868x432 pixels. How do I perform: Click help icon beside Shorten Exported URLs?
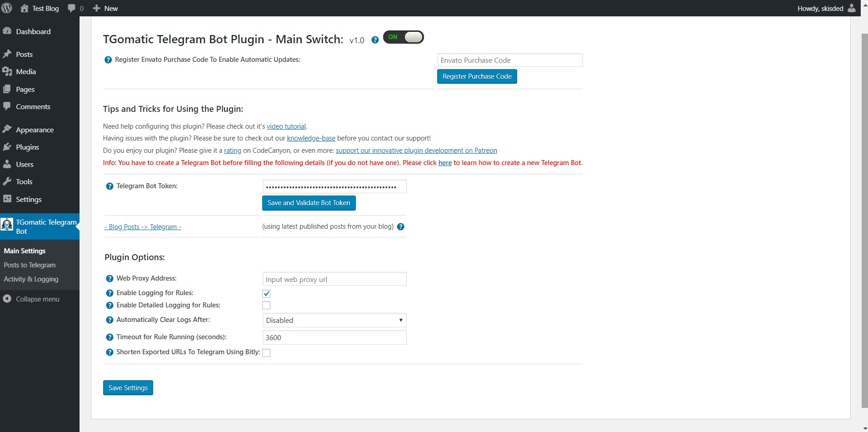click(x=110, y=352)
